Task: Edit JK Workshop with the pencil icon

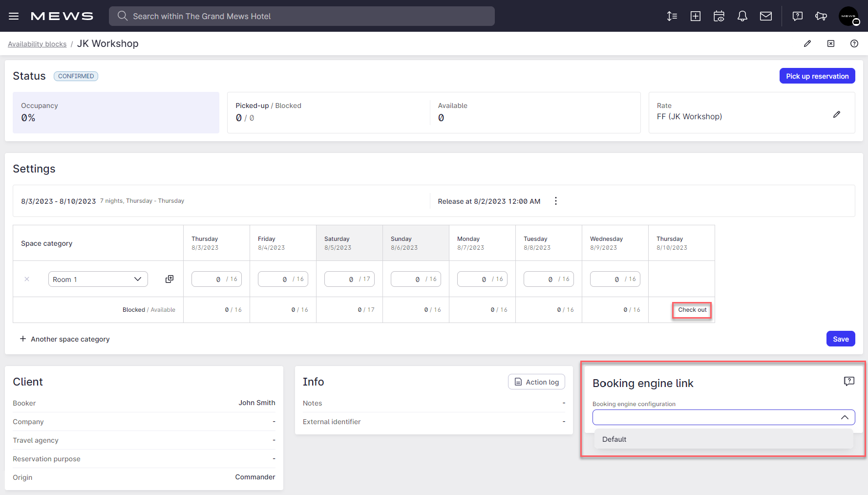Action: click(807, 43)
